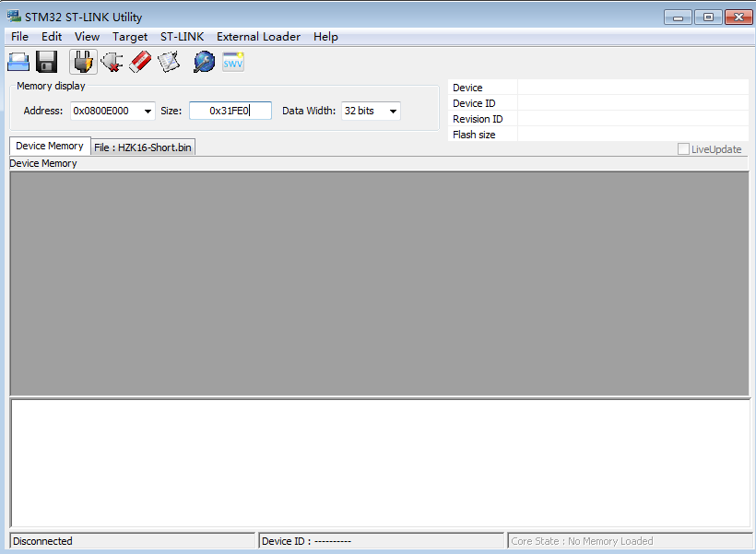The image size is (756, 554).
Task: Open the Help menu
Action: [x=325, y=37]
